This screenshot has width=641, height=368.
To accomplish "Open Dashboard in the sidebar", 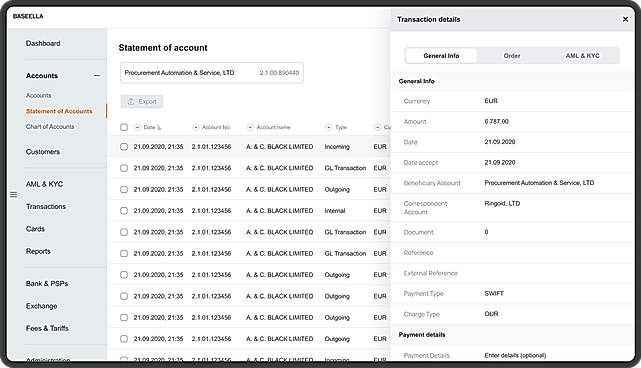I will [x=43, y=43].
